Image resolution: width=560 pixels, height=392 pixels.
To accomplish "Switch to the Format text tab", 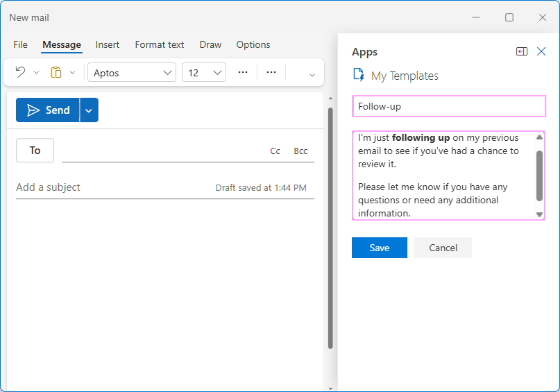I will coord(160,44).
